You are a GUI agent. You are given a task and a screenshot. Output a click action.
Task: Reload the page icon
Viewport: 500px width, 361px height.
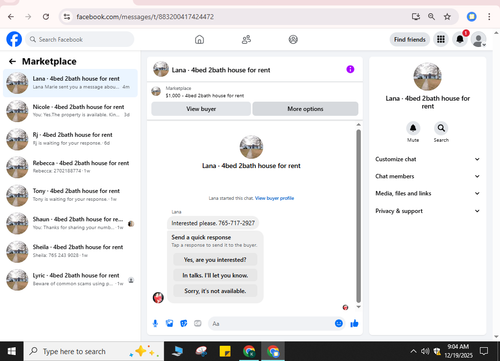[x=46, y=17]
